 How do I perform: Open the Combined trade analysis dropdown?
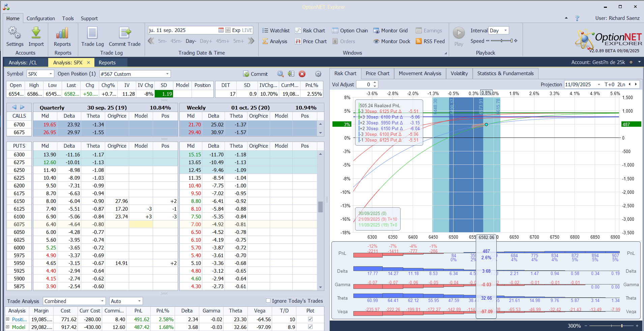tap(103, 301)
